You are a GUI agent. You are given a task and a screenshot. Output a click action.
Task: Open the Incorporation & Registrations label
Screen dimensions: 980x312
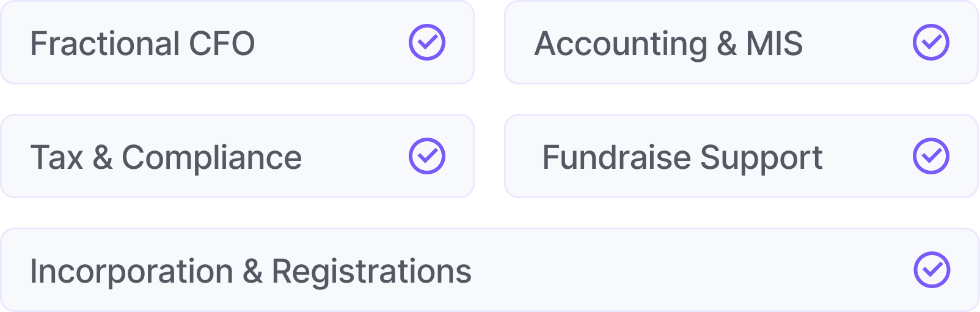250,271
